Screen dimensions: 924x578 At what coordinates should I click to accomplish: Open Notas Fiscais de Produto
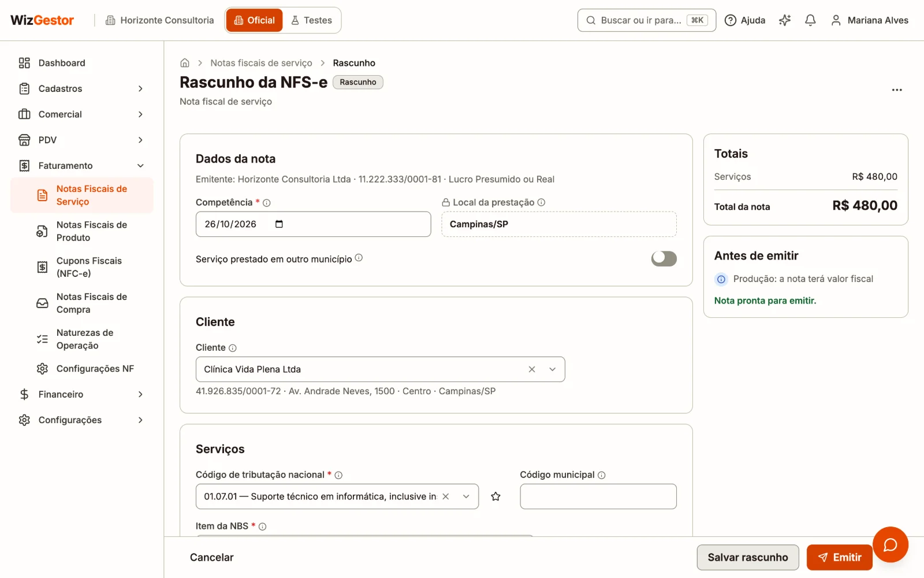click(81, 231)
